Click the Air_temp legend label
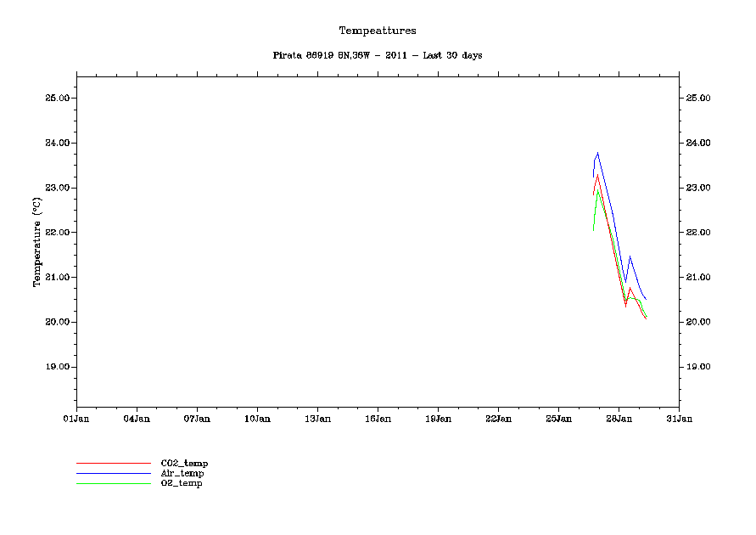 pyautogui.click(x=182, y=473)
